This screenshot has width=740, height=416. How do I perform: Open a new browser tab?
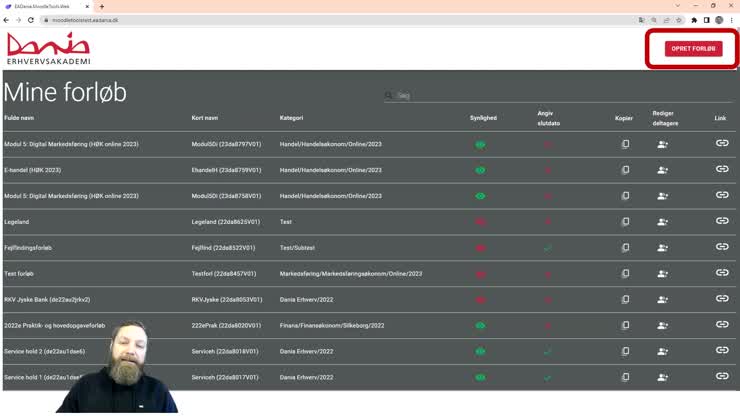click(102, 6)
